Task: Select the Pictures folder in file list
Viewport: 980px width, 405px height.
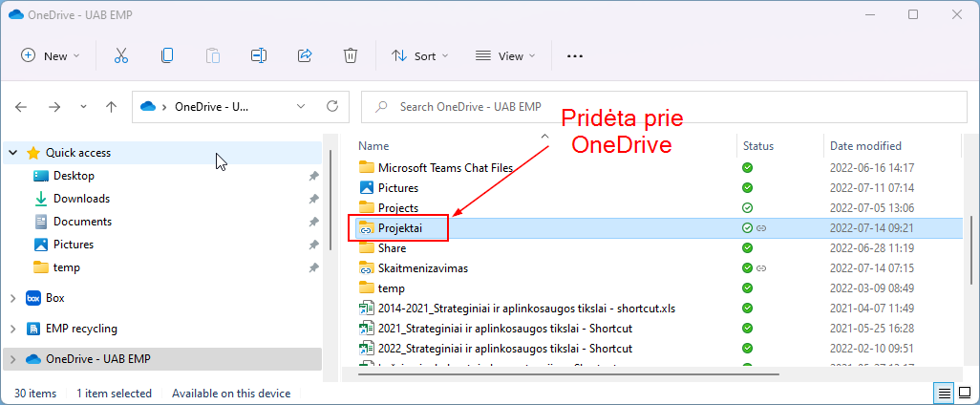Action: point(398,187)
